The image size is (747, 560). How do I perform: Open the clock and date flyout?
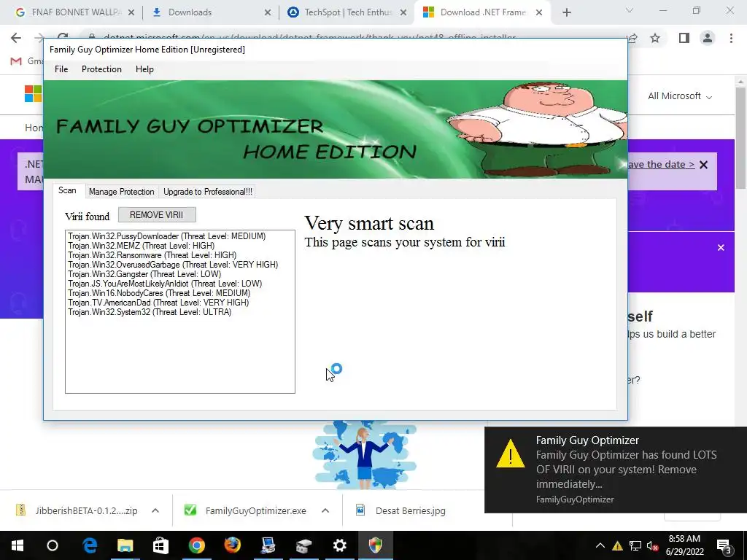point(684,545)
